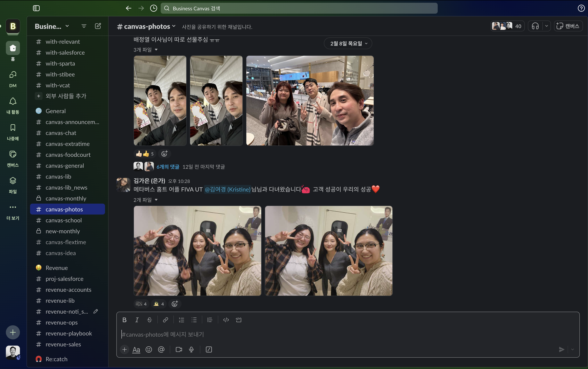Open the canvas-general channel

64,166
